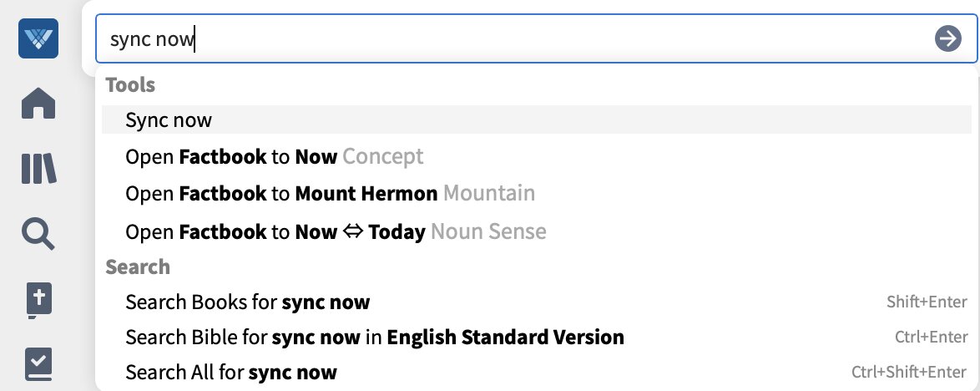Select the magnifying glass Search icon
This screenshot has width=980, height=391.
[x=38, y=234]
